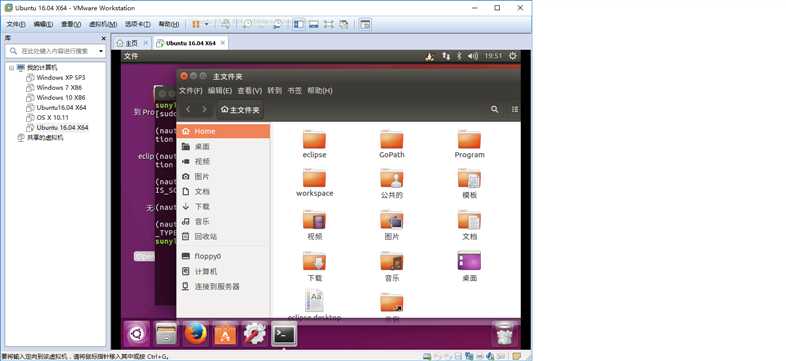Open 下载 in the Nautilus sidebar

click(x=223, y=207)
